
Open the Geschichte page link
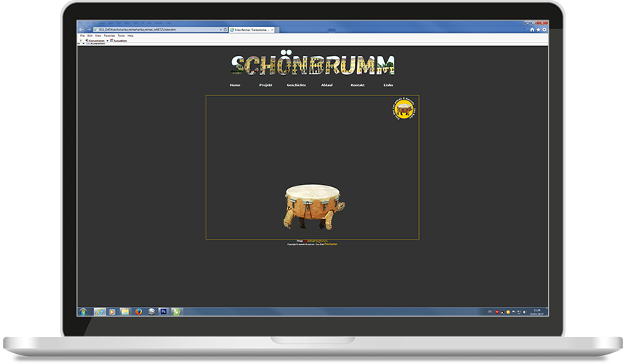point(296,85)
